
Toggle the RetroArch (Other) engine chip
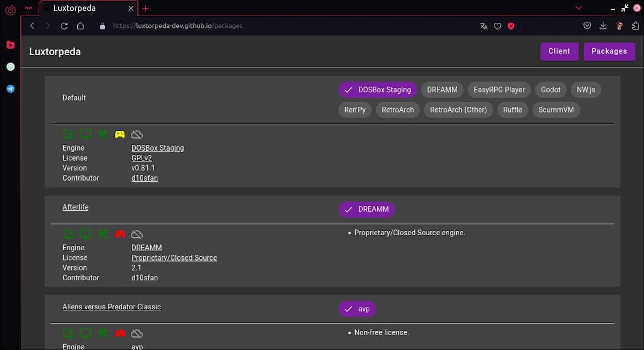click(x=458, y=110)
